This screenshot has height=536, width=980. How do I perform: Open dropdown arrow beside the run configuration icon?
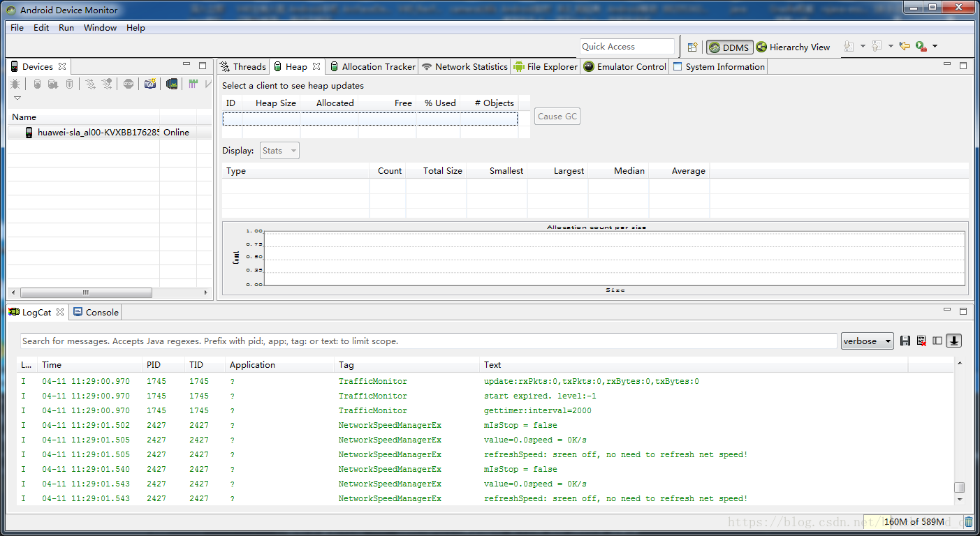[x=935, y=47]
